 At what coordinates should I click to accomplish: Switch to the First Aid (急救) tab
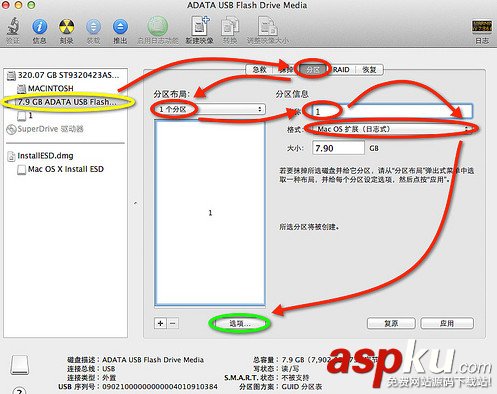tap(259, 70)
